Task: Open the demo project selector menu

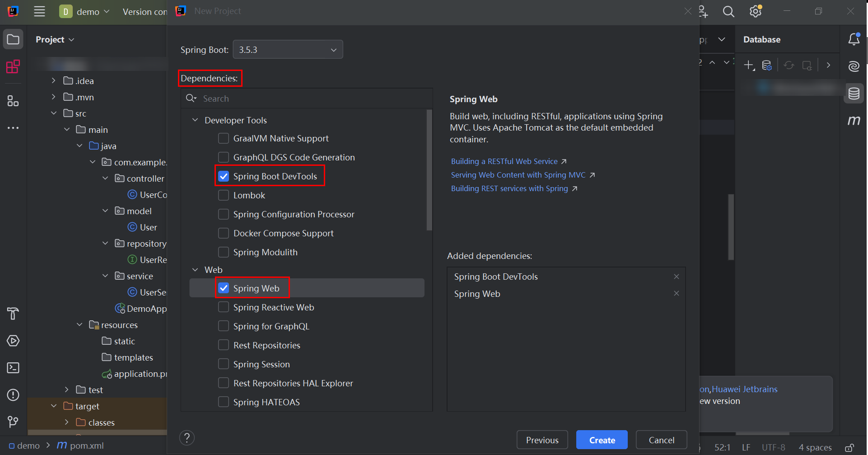Action: [85, 12]
